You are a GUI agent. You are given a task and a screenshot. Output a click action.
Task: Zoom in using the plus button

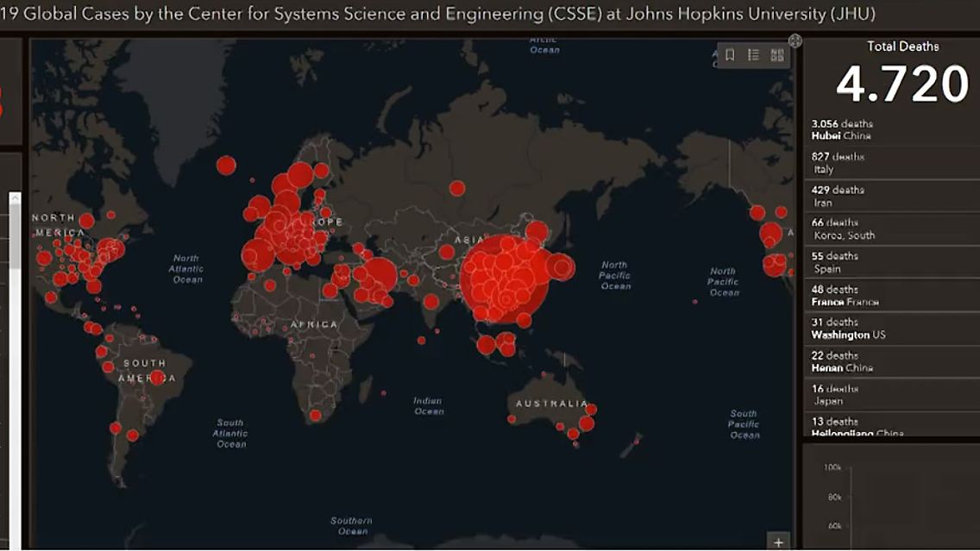coord(778,542)
